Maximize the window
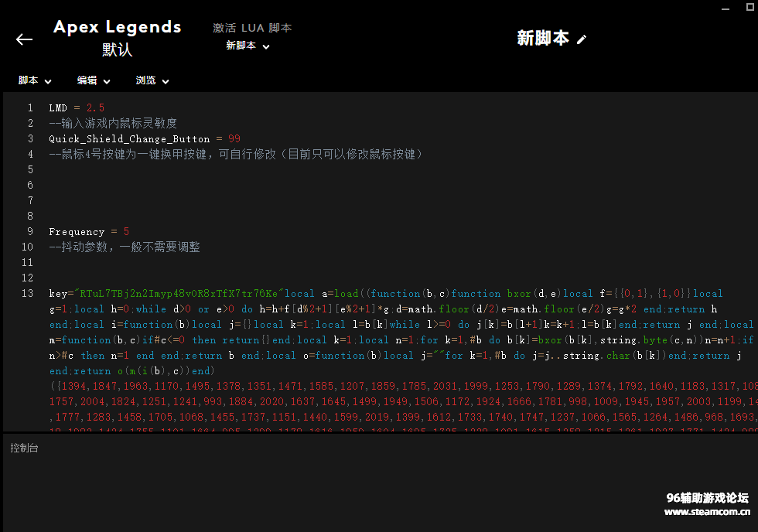The height and width of the screenshot is (532, 758). [x=750, y=7]
